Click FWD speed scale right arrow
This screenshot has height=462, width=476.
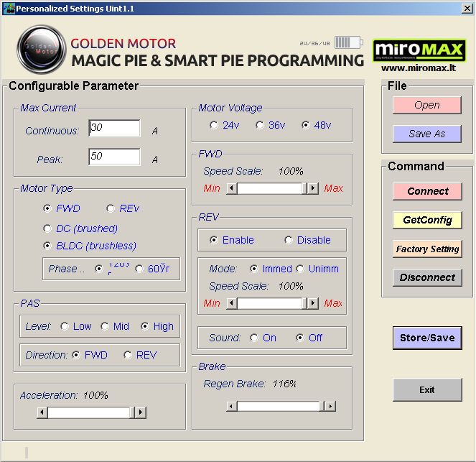pyautogui.click(x=312, y=188)
